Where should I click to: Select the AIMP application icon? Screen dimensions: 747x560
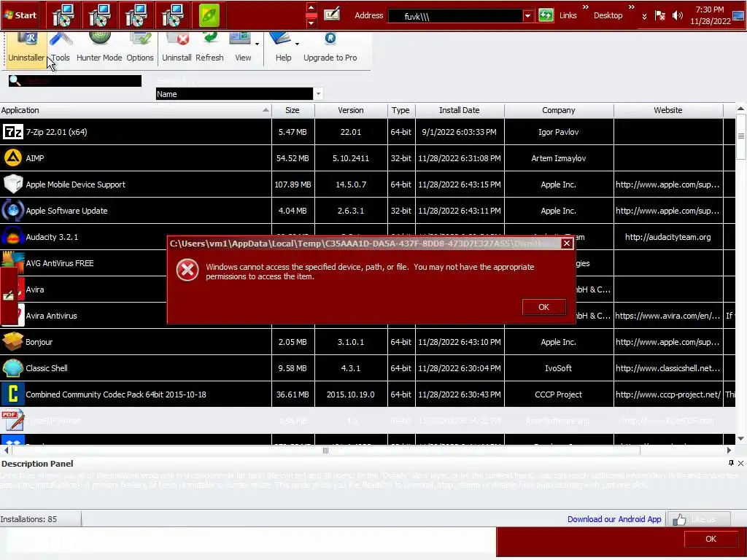coord(13,158)
